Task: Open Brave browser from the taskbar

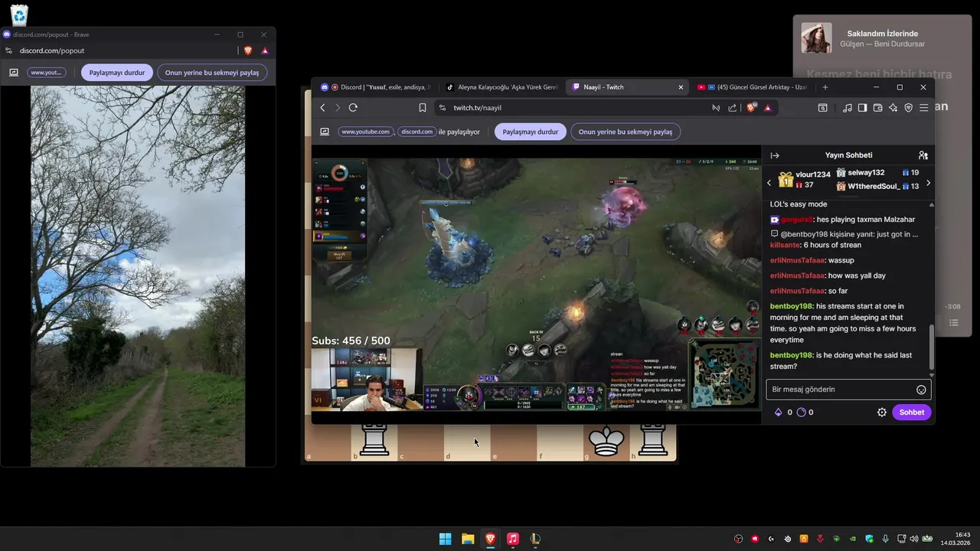Action: pos(490,539)
